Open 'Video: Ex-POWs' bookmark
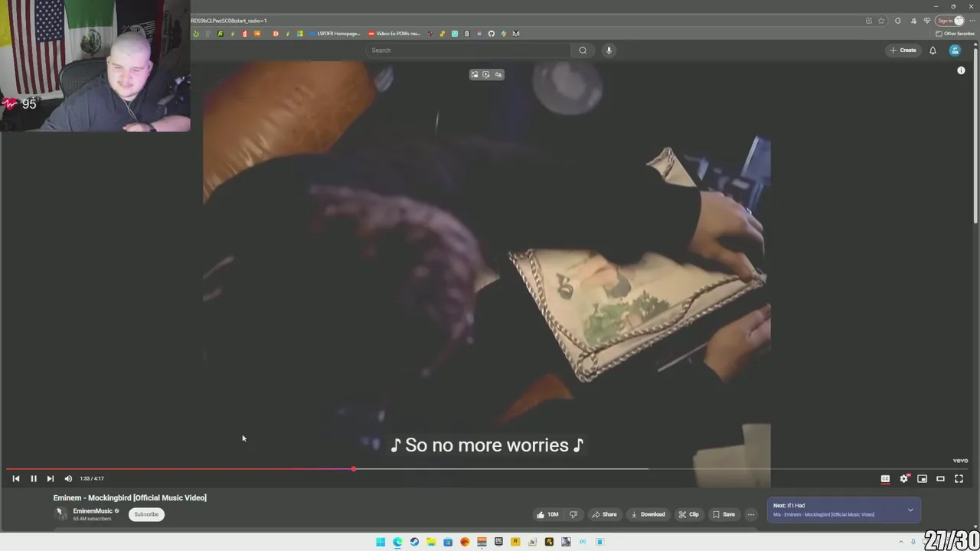This screenshot has width=980, height=551. (x=394, y=34)
